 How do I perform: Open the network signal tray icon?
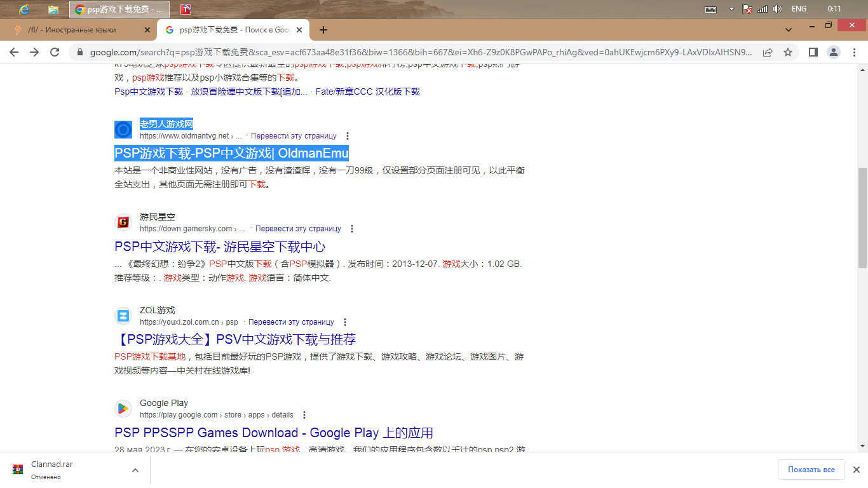click(x=763, y=9)
